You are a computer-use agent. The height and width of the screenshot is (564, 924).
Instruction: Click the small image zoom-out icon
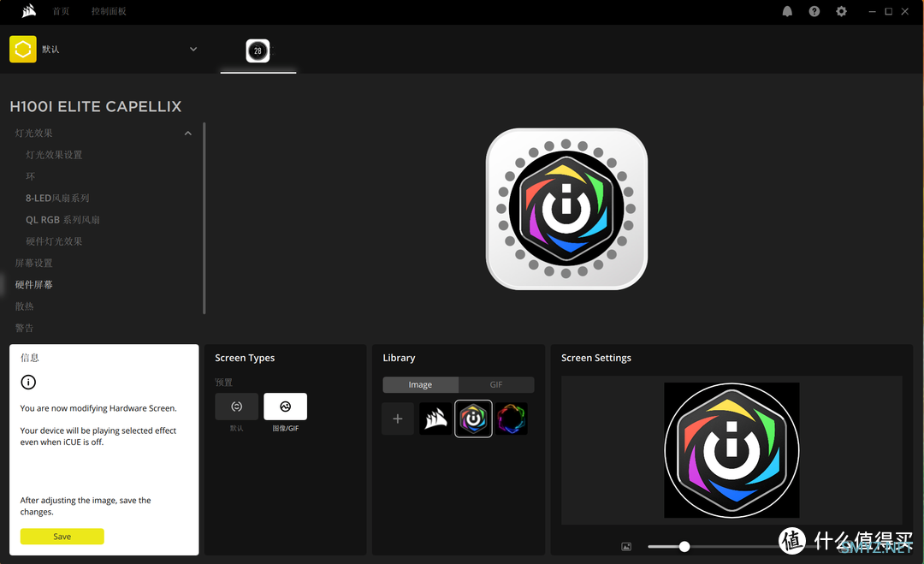[626, 547]
